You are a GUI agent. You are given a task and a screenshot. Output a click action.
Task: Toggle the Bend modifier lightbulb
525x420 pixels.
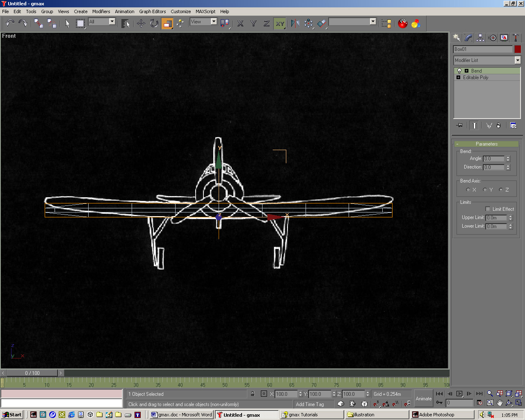point(459,71)
